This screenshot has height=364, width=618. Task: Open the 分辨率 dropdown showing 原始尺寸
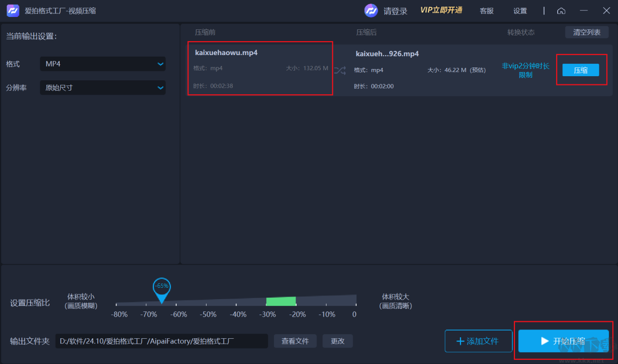[x=102, y=88]
